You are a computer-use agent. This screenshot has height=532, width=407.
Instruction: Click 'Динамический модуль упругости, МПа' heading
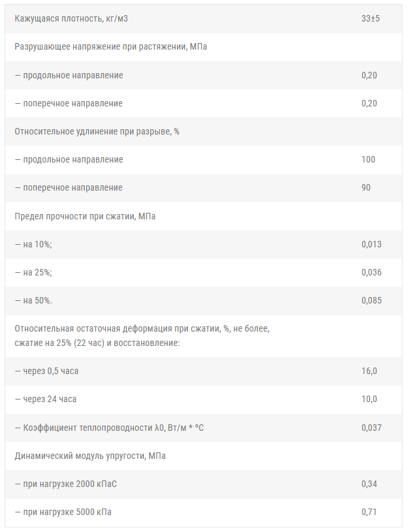coord(90,456)
